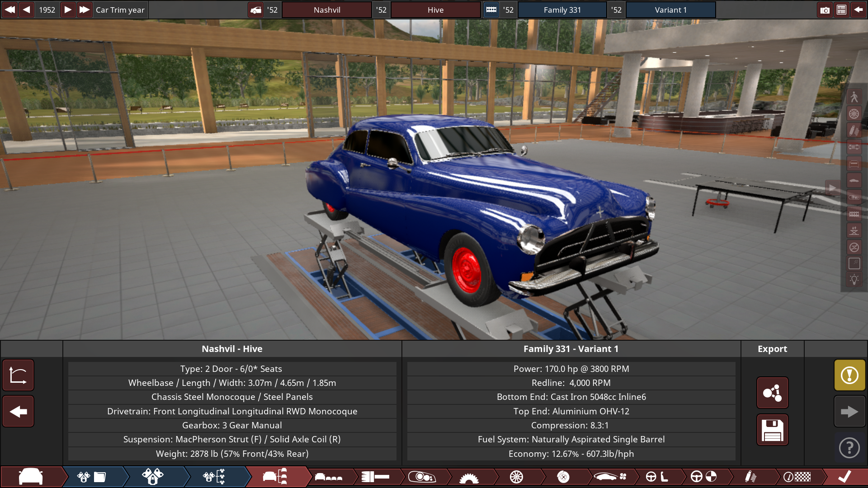Toggle lighting with the lightbulb icon
The height and width of the screenshot is (488, 868).
[x=854, y=280]
